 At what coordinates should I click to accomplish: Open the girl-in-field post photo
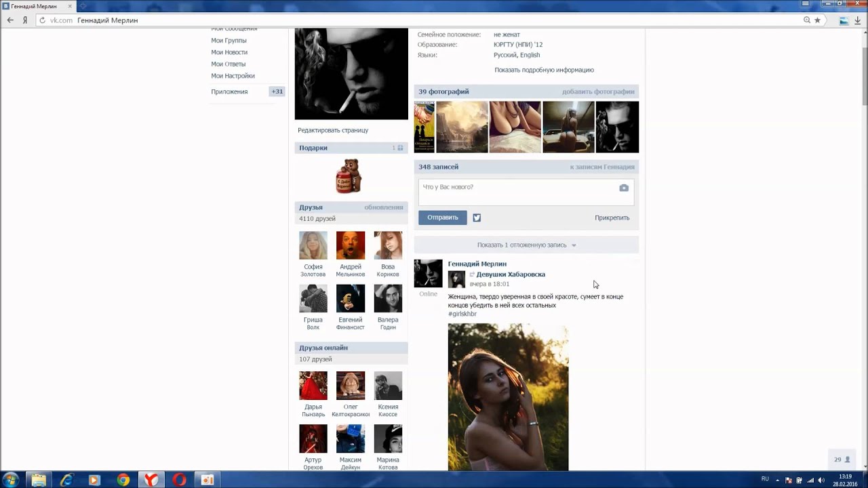(x=508, y=396)
